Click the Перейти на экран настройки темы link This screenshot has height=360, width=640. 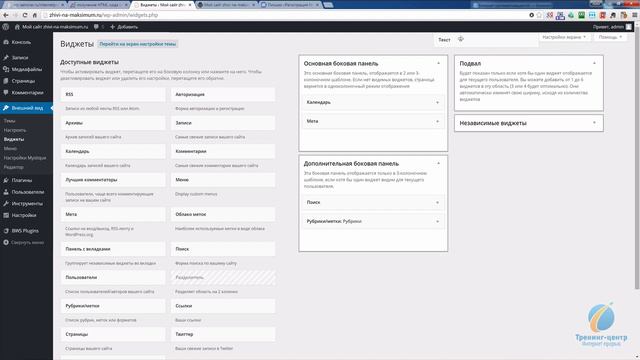pos(138,44)
